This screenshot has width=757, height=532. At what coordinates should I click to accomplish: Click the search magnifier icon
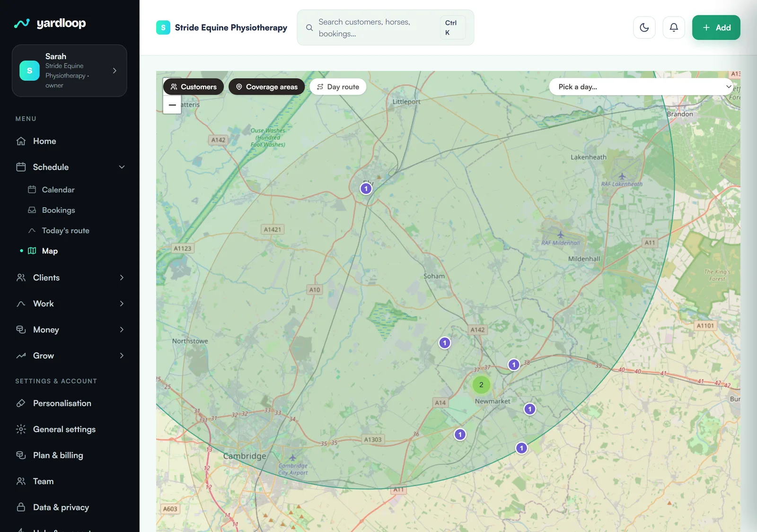coord(309,28)
